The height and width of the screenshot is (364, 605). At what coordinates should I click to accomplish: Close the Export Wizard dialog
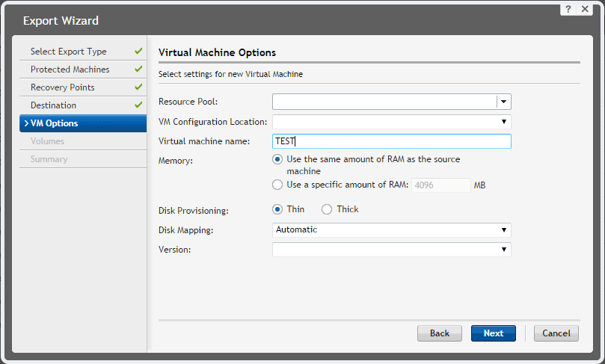(x=585, y=8)
